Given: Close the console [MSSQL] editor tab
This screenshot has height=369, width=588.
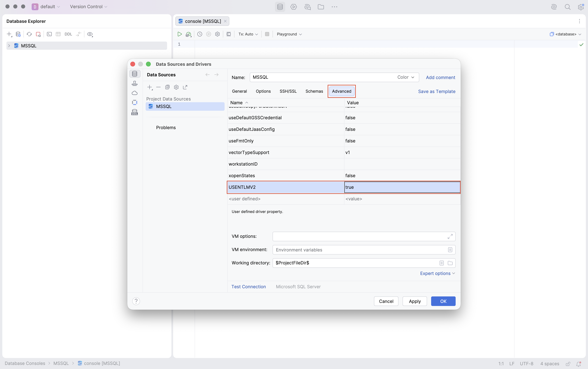Looking at the screenshot, I should [x=225, y=21].
